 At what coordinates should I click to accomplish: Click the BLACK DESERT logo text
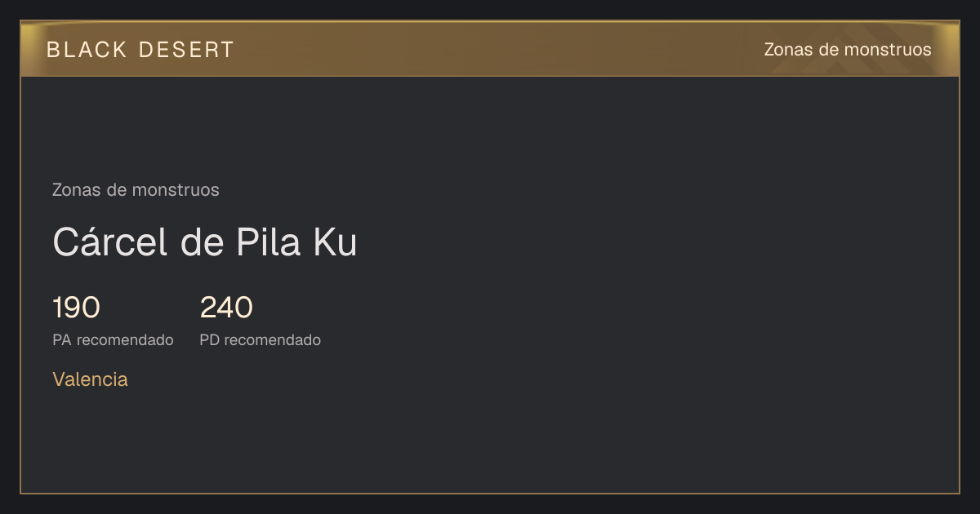pos(140,50)
